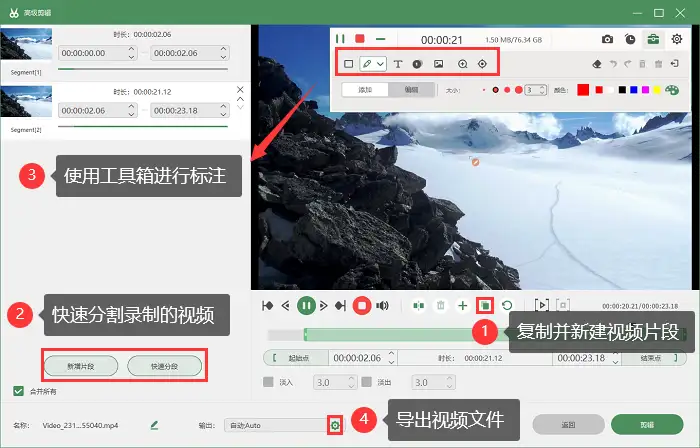Image resolution: width=700 pixels, height=448 pixels.
Task: Rename the output file with the pencil icon
Action: 154,425
